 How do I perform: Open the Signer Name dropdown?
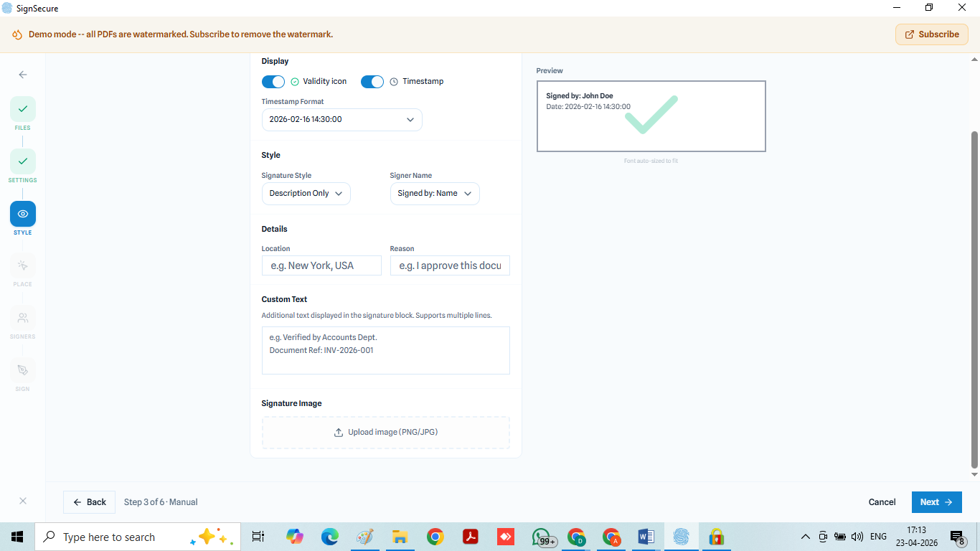[434, 194]
